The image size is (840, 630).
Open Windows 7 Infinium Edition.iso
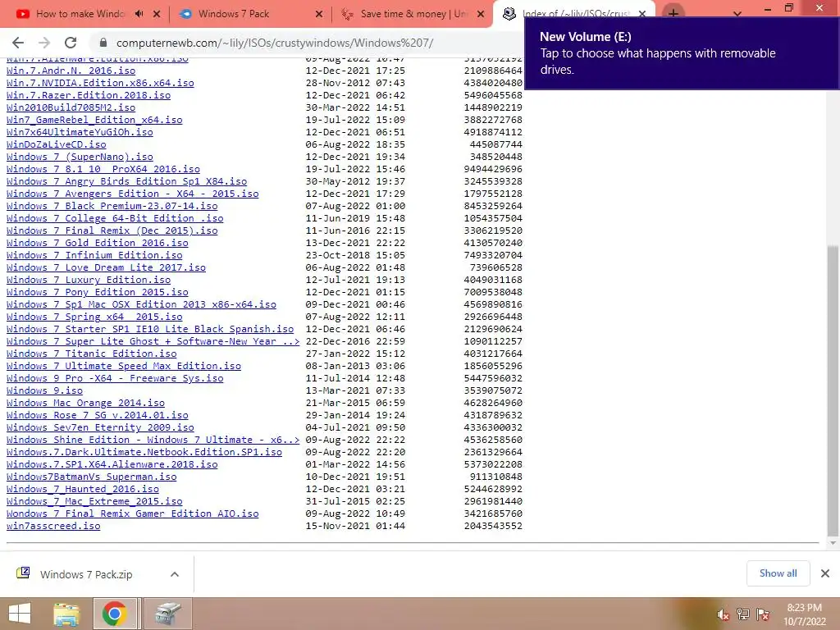click(x=94, y=256)
